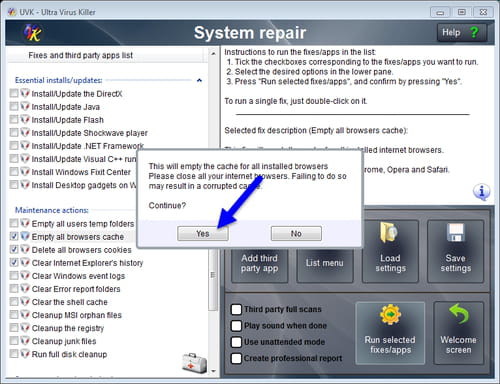Viewport: 500px width, 384px height.
Task: Click shield icon beside Clear the shell cache
Action: click(25, 302)
